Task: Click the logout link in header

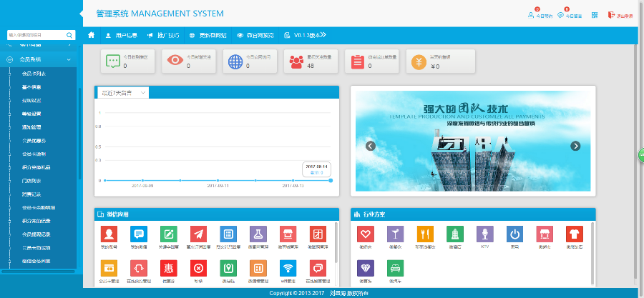Action: (x=620, y=16)
